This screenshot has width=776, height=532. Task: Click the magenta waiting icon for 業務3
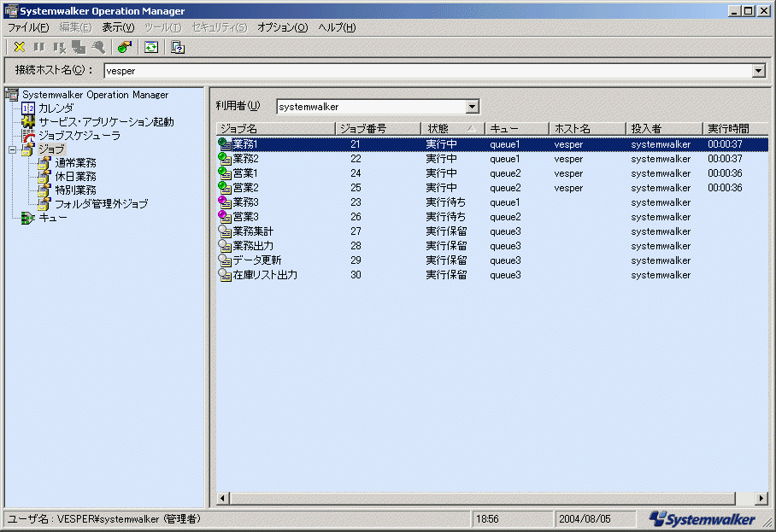coord(225,202)
